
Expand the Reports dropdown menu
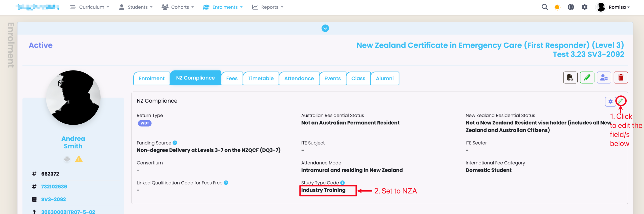point(268,7)
